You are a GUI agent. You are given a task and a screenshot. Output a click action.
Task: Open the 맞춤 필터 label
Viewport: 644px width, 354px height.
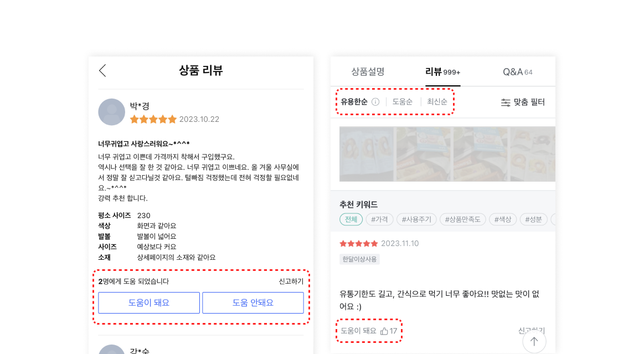pos(529,102)
